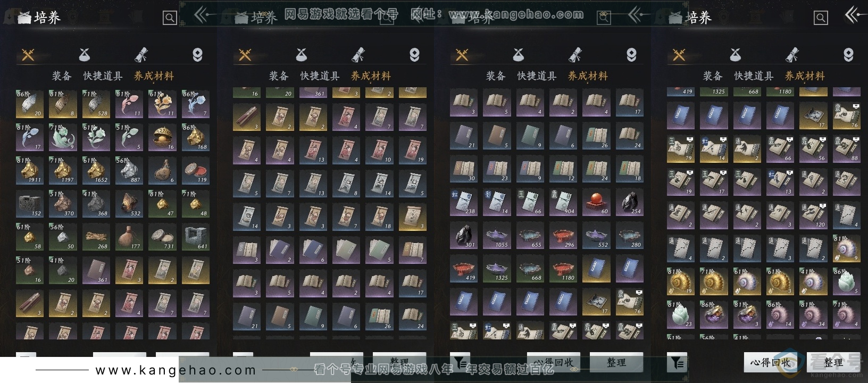Select crossed-swords category icon in rightmost panel
The height and width of the screenshot is (383, 868).
[679, 54]
